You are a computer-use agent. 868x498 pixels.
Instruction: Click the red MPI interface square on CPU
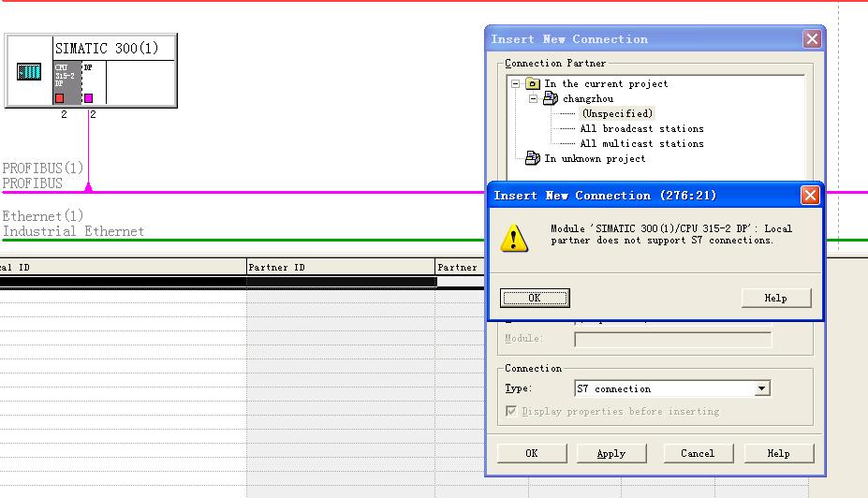(x=59, y=98)
